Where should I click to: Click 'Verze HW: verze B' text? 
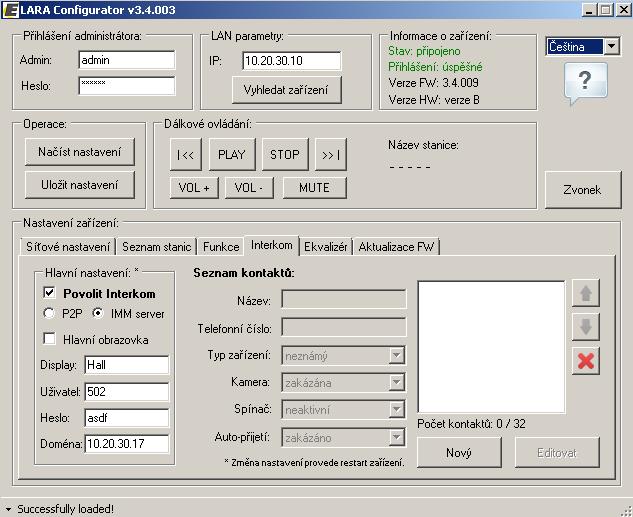(434, 100)
